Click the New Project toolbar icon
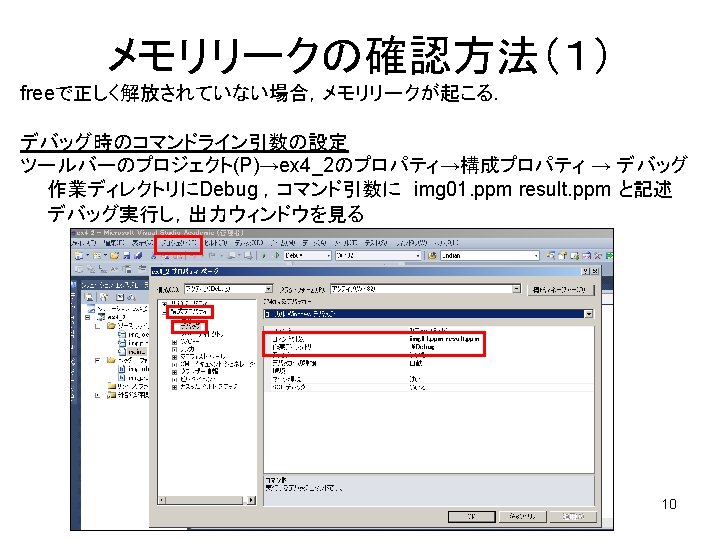This screenshot has height=540, width=720. [x=79, y=255]
